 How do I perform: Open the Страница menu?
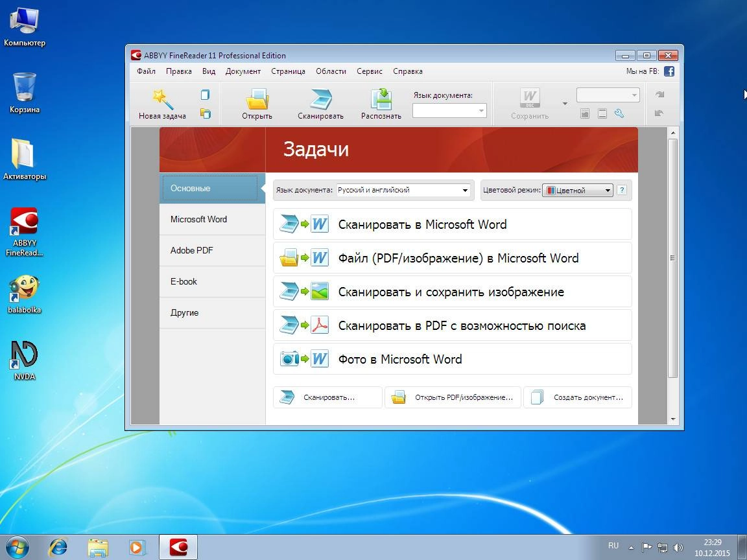288,71
